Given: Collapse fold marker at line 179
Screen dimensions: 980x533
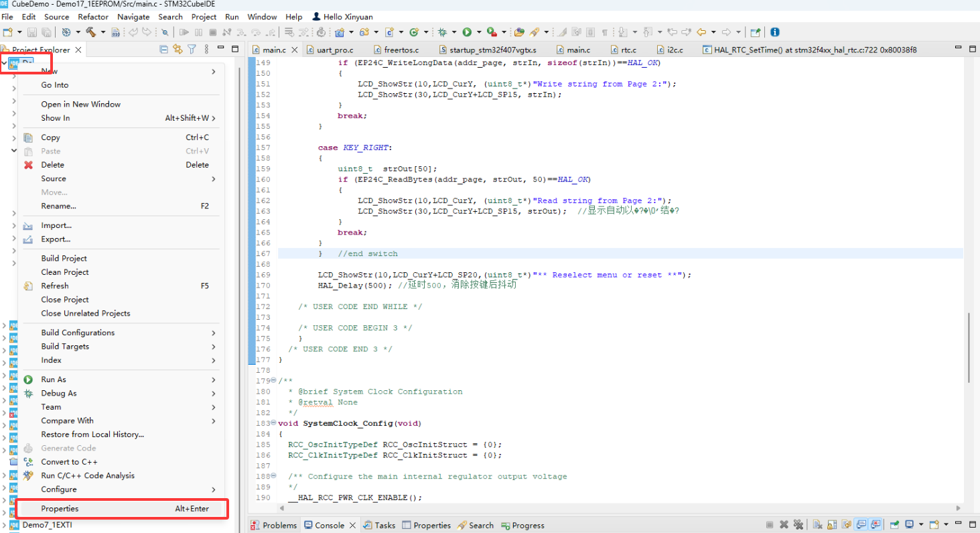Looking at the screenshot, I should (x=273, y=381).
